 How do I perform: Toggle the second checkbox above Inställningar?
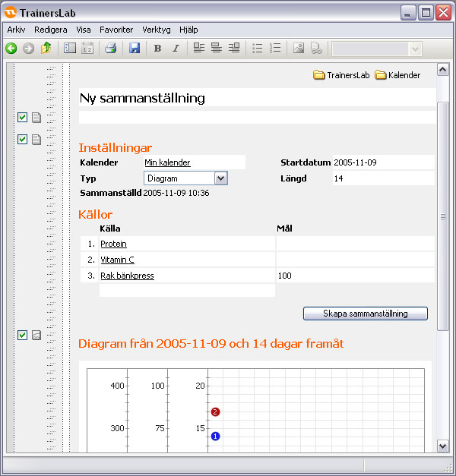point(22,139)
